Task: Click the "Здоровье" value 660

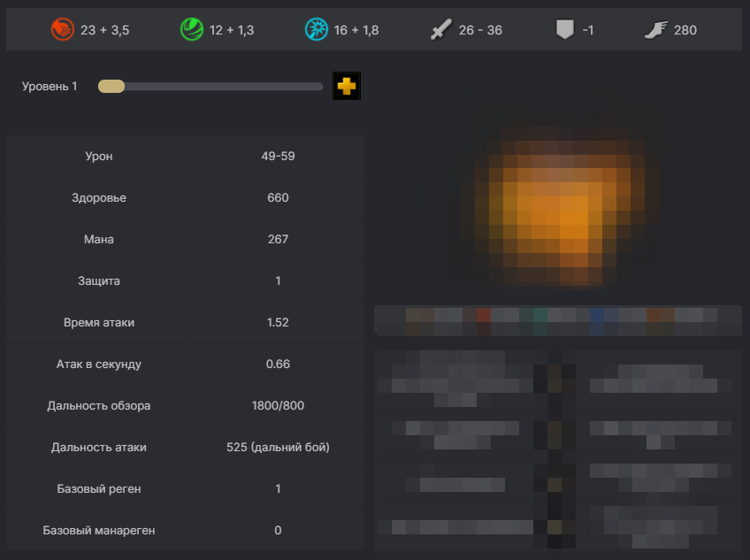Action: coord(278,198)
